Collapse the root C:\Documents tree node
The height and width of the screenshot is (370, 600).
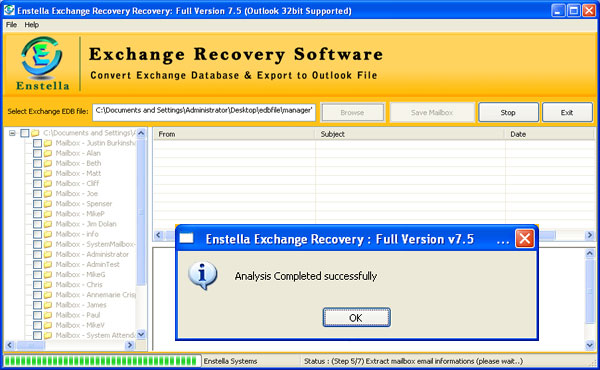pos(12,133)
